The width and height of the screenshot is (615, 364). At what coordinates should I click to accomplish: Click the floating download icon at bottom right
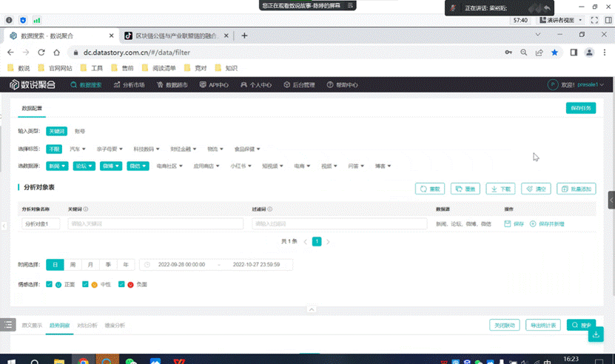coord(596,335)
